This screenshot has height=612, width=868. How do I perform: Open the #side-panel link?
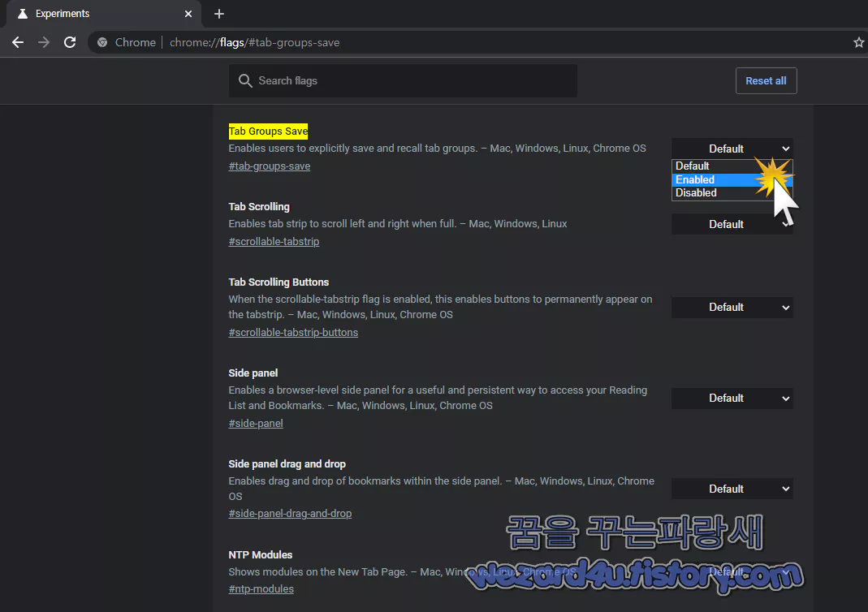(x=256, y=424)
